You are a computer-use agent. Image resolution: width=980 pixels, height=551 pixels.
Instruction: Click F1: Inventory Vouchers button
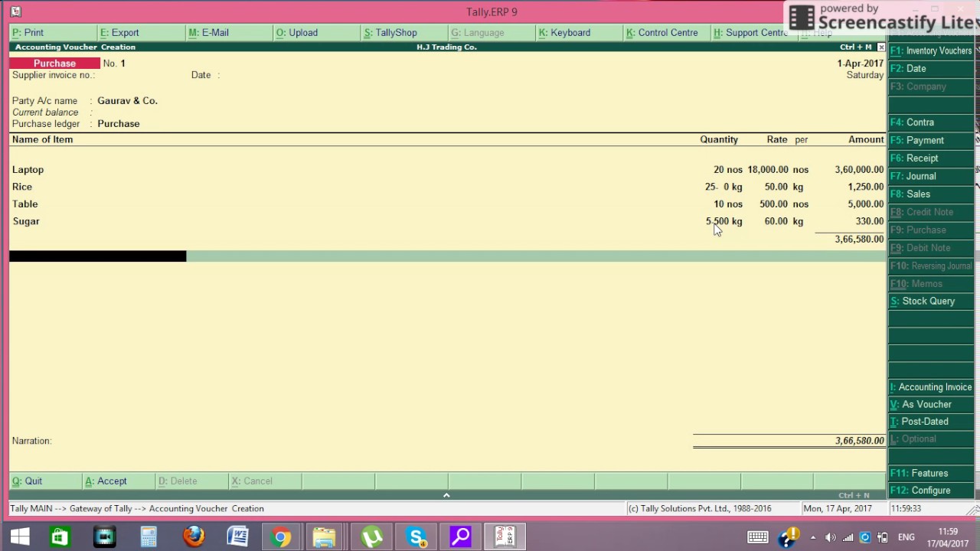[931, 51]
